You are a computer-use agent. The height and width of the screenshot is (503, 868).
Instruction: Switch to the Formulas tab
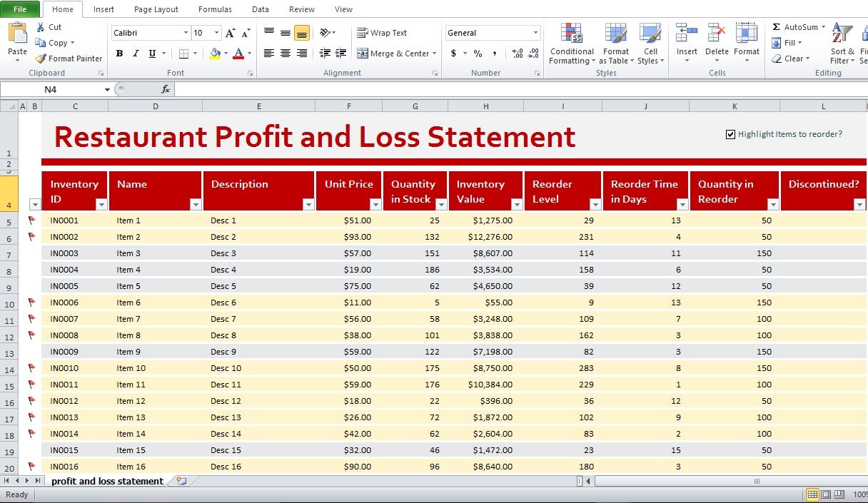coord(215,9)
